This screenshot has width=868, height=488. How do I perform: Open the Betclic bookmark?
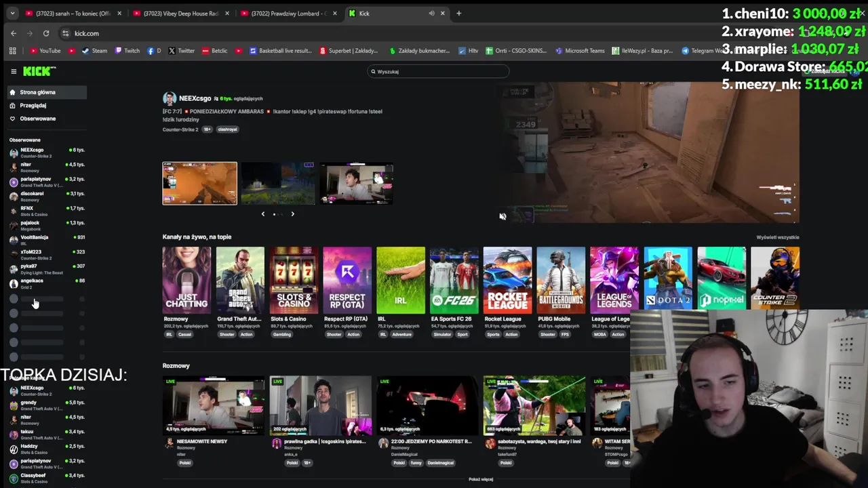pyautogui.click(x=214, y=51)
